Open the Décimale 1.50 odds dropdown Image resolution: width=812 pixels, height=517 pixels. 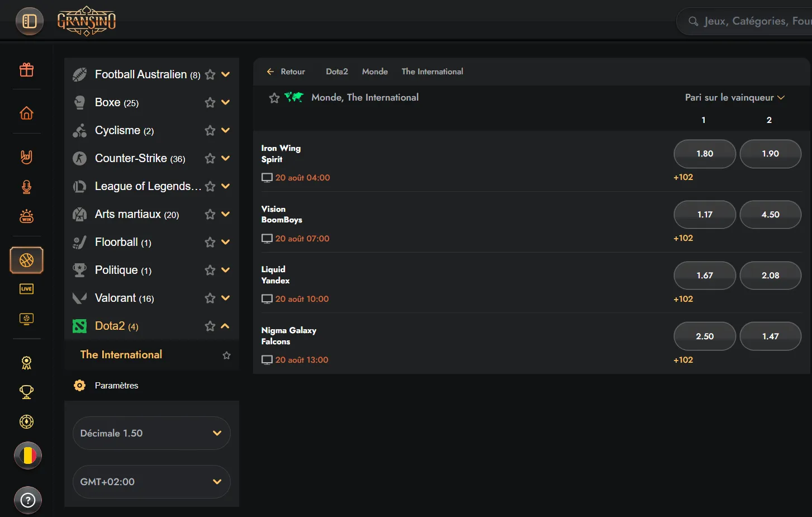coord(151,433)
